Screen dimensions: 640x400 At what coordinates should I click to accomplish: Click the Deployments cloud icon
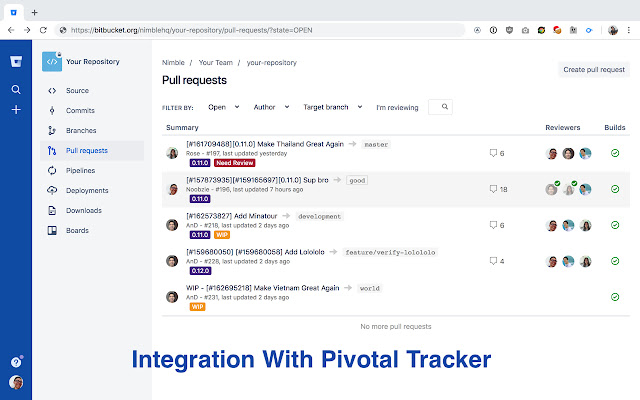click(52, 191)
